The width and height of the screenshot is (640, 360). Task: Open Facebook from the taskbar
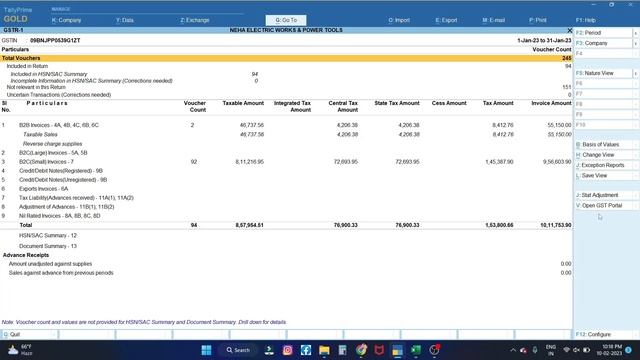coord(306,350)
